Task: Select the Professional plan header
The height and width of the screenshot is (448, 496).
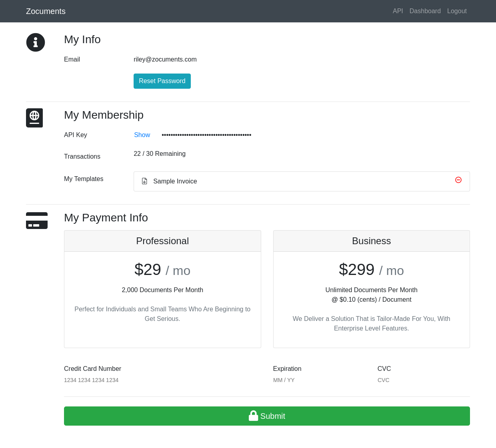Action: pyautogui.click(x=162, y=241)
